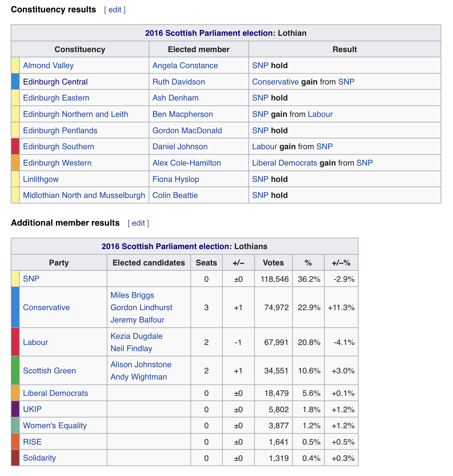Screen dimensions: 453x476
Task: Select the SNP votes value 118,546
Action: click(x=275, y=279)
